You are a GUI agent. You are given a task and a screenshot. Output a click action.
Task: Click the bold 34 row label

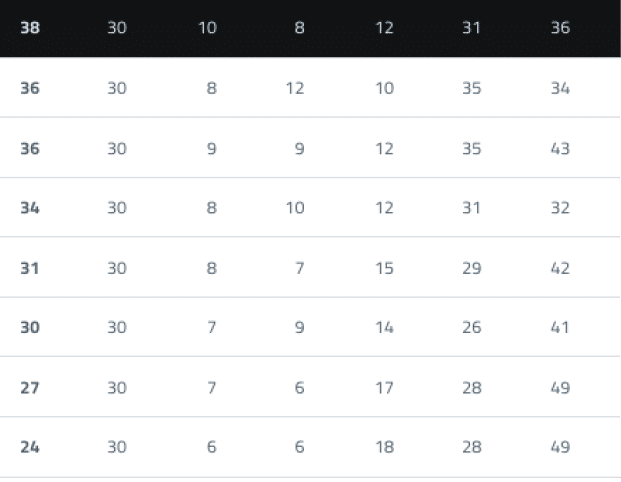[30, 208]
